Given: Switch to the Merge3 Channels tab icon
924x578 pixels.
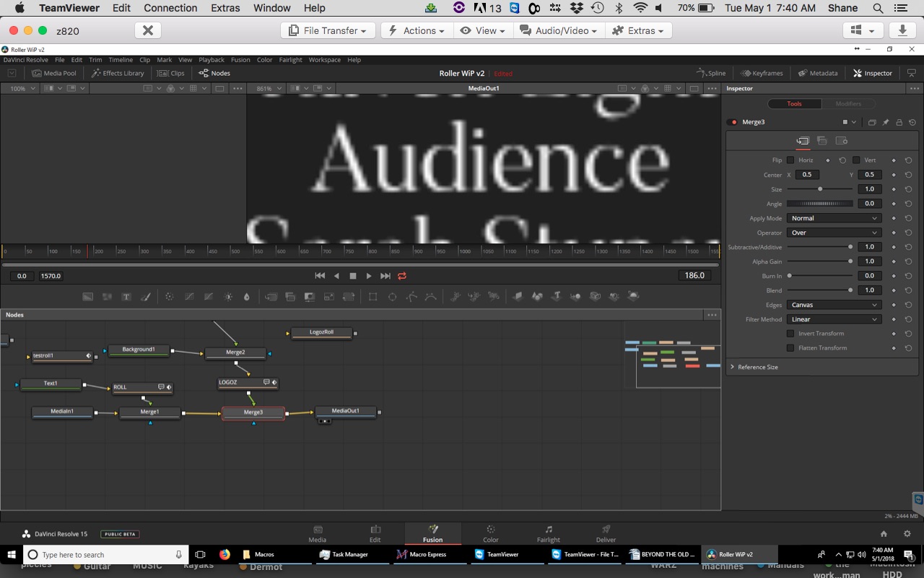Looking at the screenshot, I should (821, 141).
